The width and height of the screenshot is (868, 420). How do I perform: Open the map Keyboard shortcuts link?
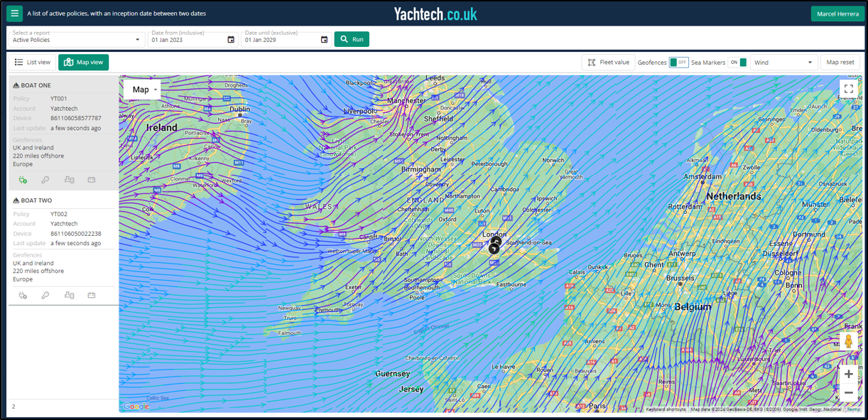pyautogui.click(x=666, y=409)
